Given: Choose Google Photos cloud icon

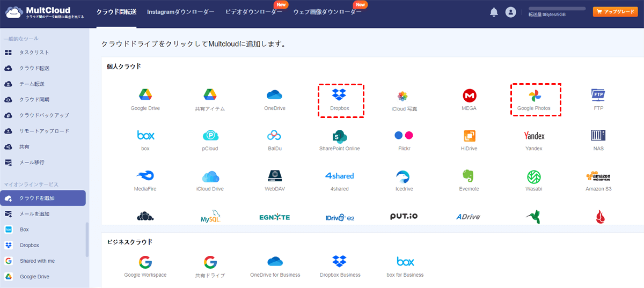Looking at the screenshot, I should (534, 100).
